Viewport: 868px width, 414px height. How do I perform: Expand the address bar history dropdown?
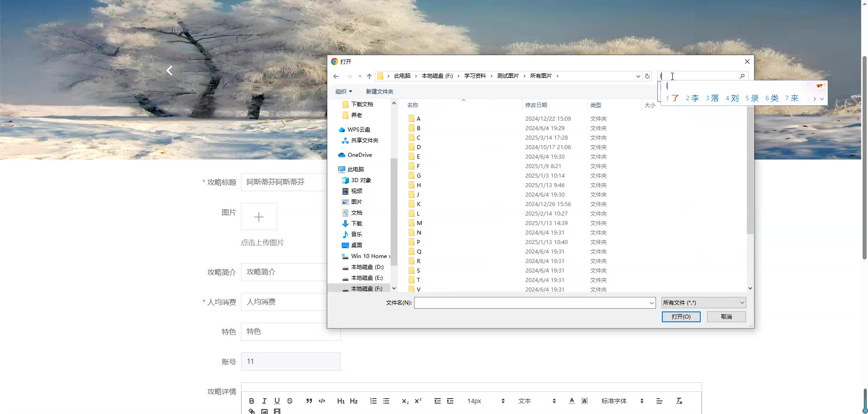coord(638,76)
